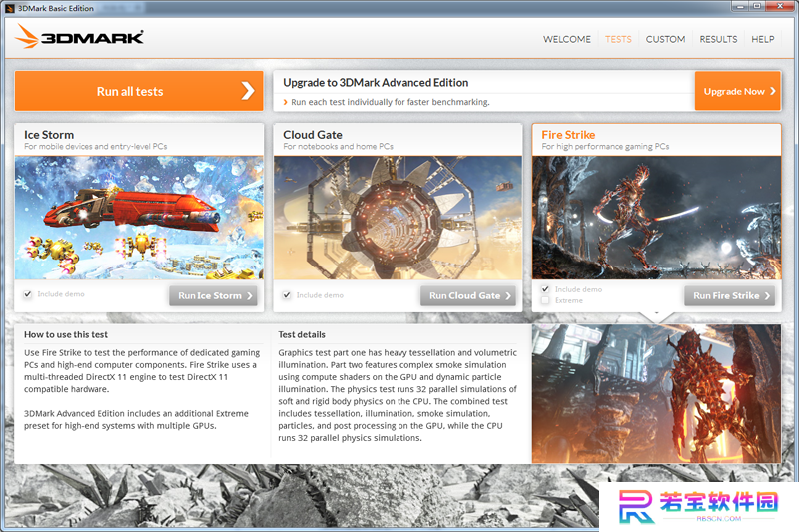Click 'For high performance gaming PCs' subtitle

tap(605, 146)
